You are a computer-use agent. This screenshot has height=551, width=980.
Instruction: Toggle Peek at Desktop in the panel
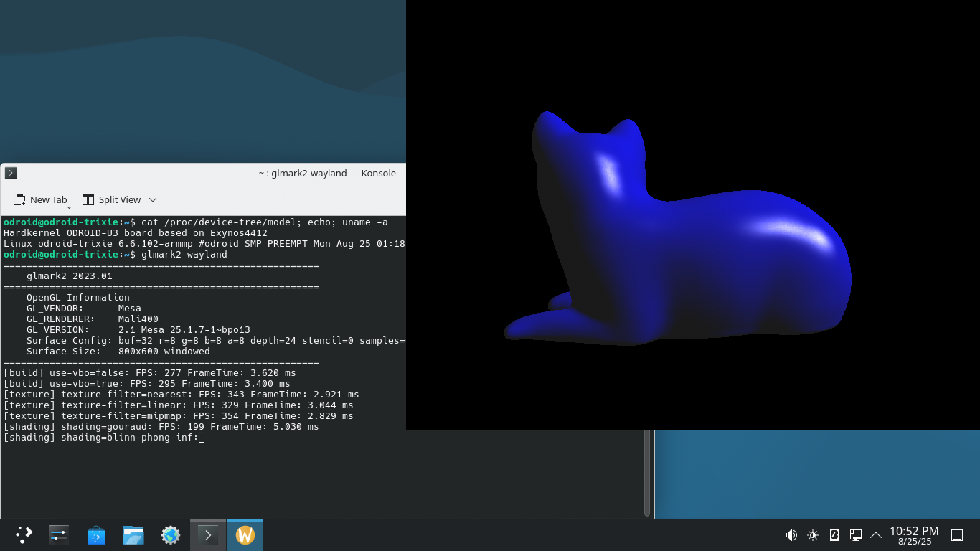[956, 535]
